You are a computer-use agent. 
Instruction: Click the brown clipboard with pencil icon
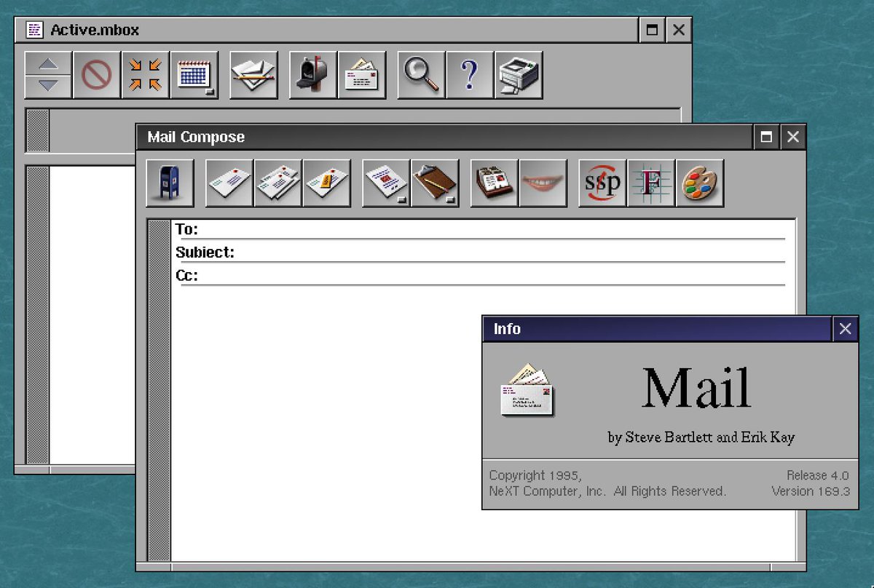click(435, 183)
